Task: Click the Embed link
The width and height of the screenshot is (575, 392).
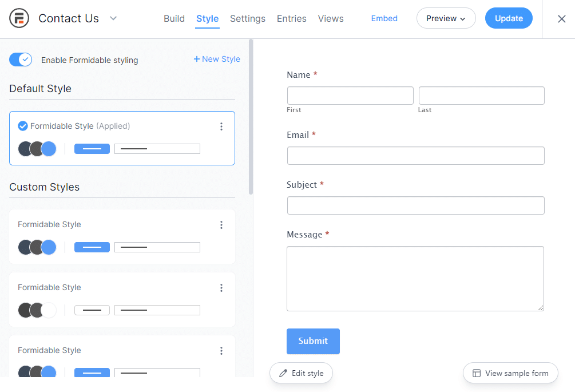Action: point(384,18)
